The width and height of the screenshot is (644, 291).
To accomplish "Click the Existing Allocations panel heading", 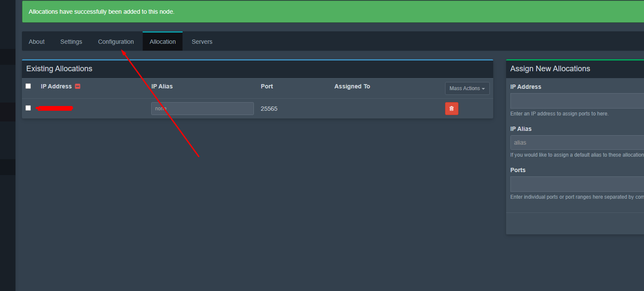I will pyautogui.click(x=59, y=69).
